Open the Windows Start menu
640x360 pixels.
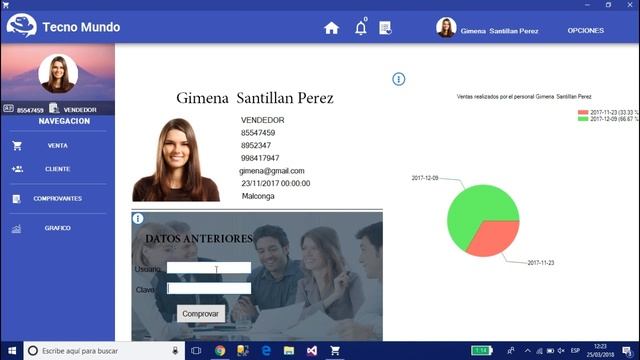12,351
